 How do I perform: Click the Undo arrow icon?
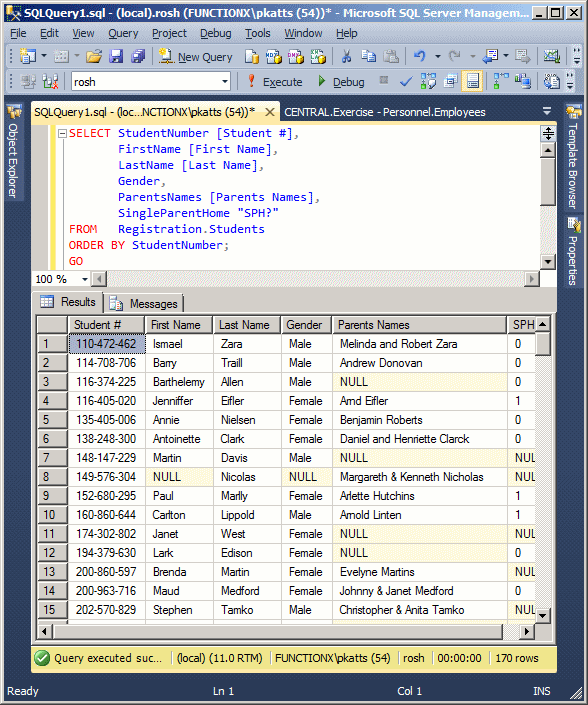[x=419, y=57]
